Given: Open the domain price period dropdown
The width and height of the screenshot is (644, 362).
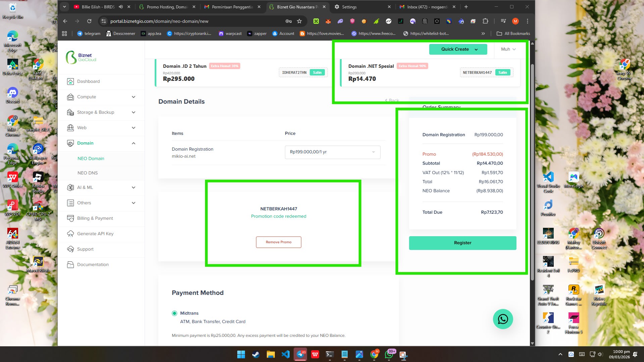Looking at the screenshot, I should pos(333,152).
